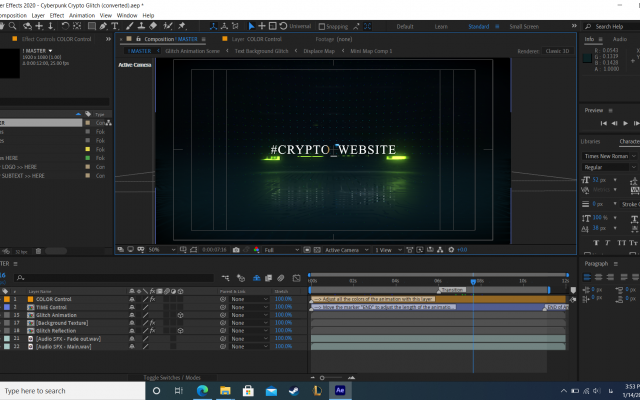The height and width of the screenshot is (400, 640).
Task: Go to Text Background Glitch breadcrumb
Action: [x=261, y=51]
